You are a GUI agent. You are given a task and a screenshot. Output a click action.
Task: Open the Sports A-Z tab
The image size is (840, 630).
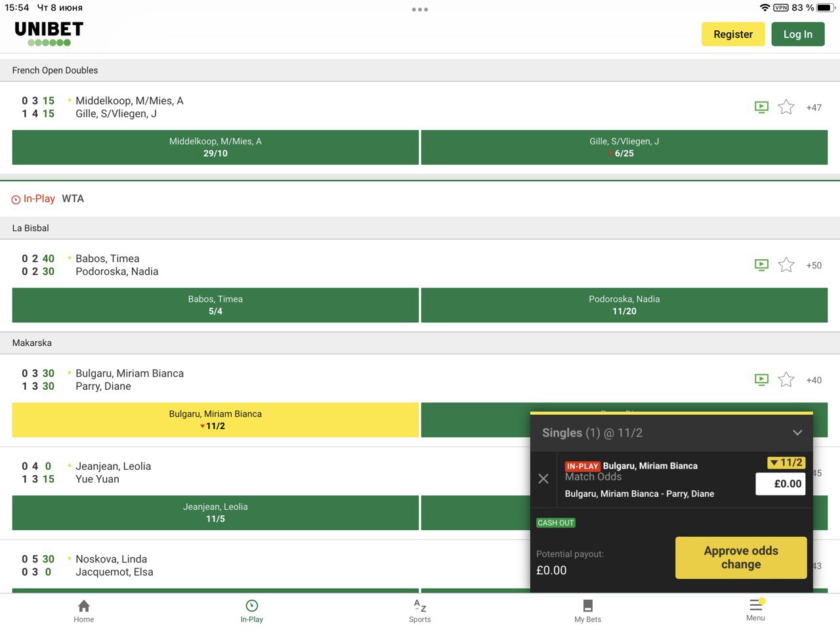420,611
